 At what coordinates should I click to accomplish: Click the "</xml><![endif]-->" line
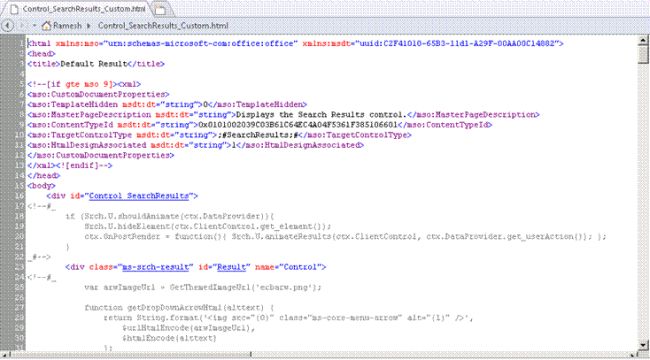[x=70, y=165]
